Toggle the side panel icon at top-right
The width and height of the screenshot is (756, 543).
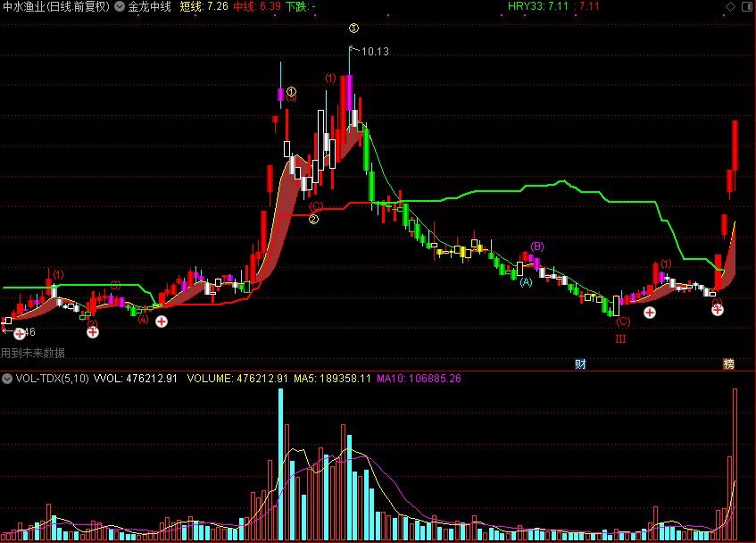746,6
